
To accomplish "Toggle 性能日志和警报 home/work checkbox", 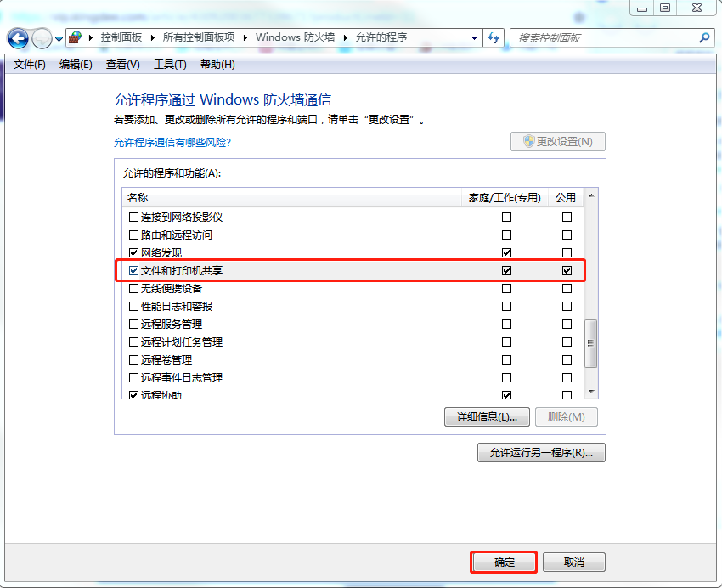I will pos(506,306).
